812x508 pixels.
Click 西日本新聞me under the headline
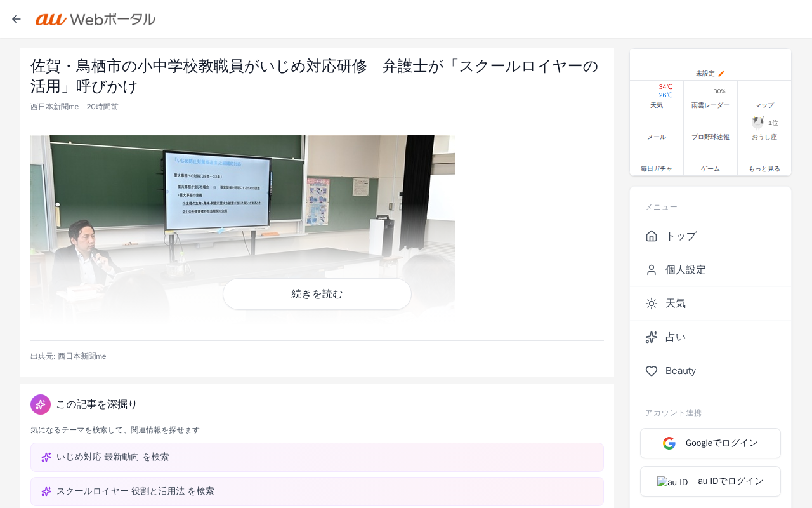(x=55, y=107)
